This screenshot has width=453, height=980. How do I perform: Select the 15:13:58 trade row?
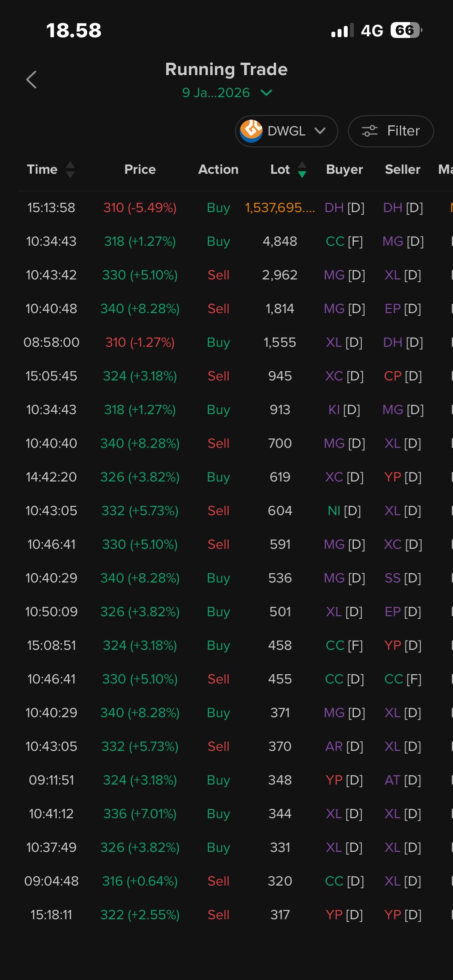point(51,207)
